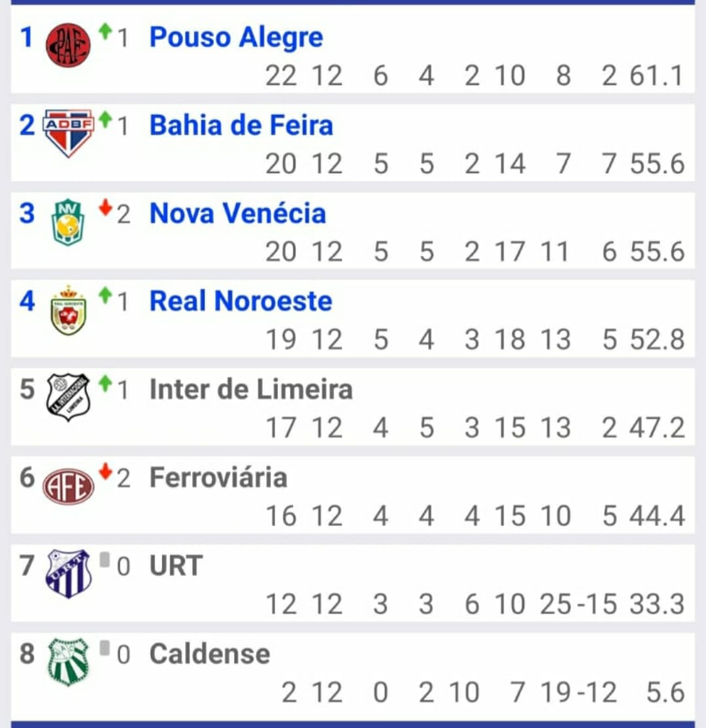Click the Real Noroeste crest icon

tap(68, 310)
